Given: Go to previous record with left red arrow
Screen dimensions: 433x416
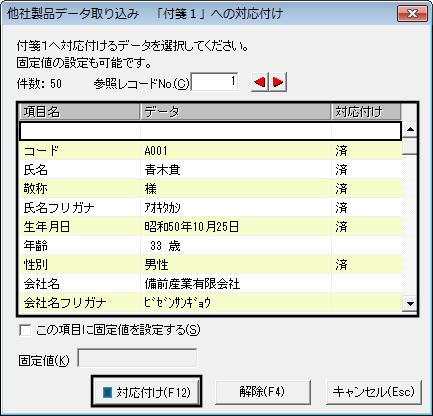Looking at the screenshot, I should (x=260, y=82).
